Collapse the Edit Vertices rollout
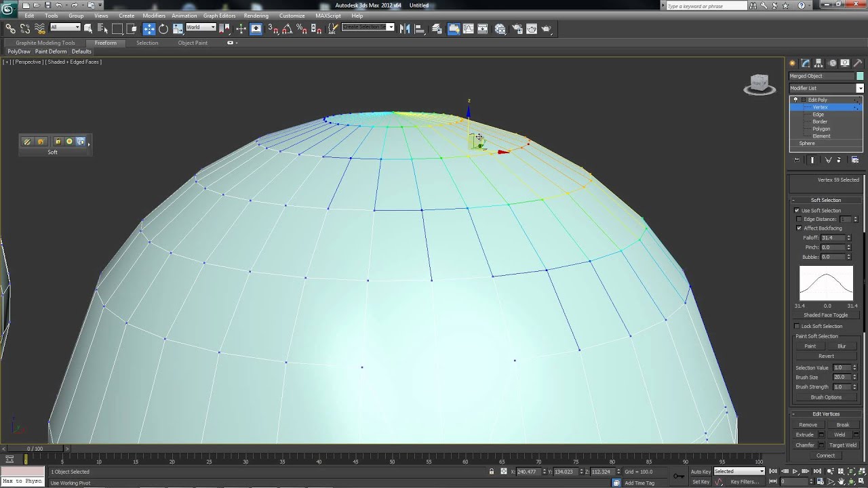Viewport: 868px width, 488px height. click(x=826, y=413)
